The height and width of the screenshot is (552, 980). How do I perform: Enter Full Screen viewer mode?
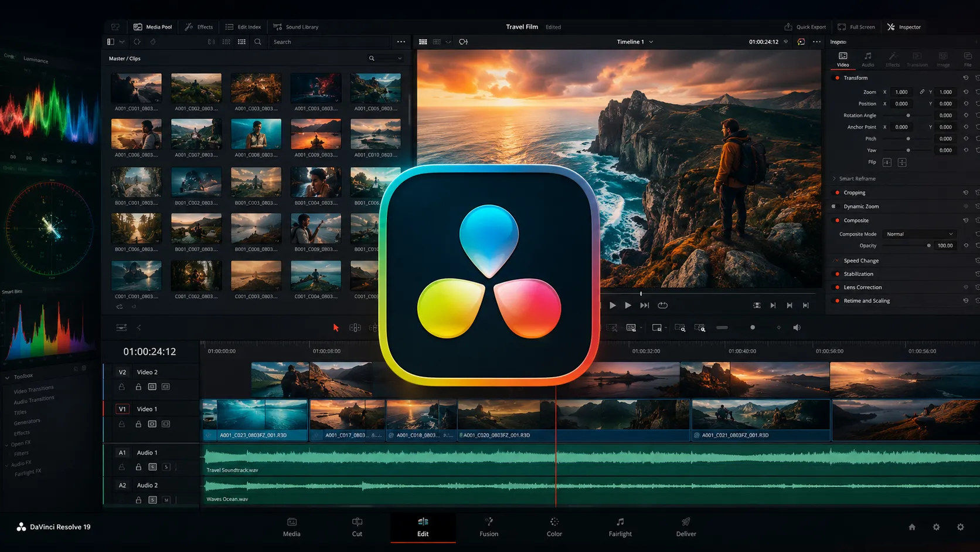click(x=856, y=27)
